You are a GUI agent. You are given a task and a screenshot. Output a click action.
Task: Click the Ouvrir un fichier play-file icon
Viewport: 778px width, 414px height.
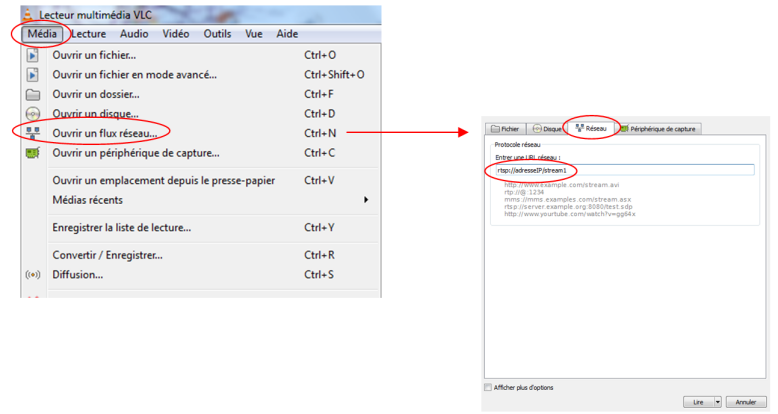[x=33, y=55]
